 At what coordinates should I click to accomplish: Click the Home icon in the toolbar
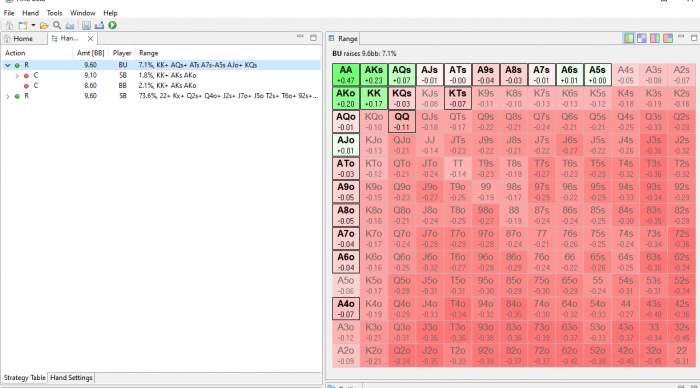click(9, 25)
